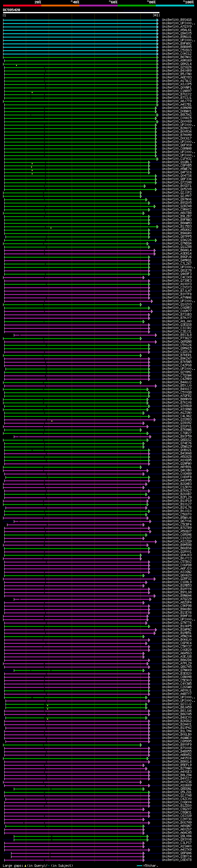
Task: Select label UniRef100_D0BWV1
Action: click(x=176, y=111)
